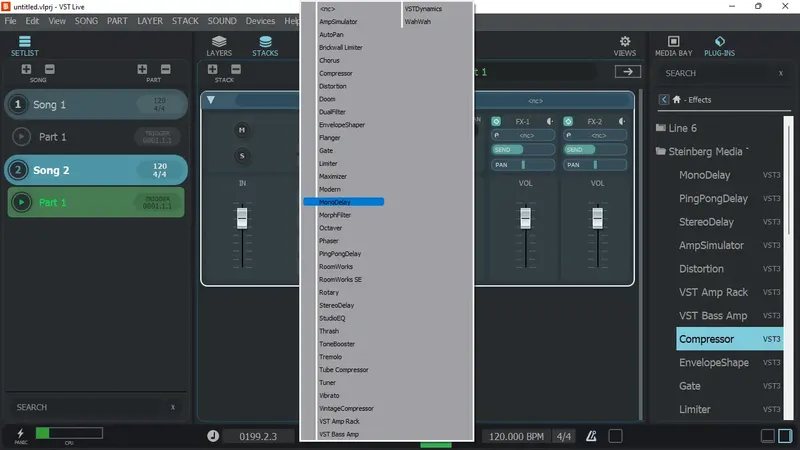
Task: Click the square button beside metronome
Action: (x=615, y=436)
